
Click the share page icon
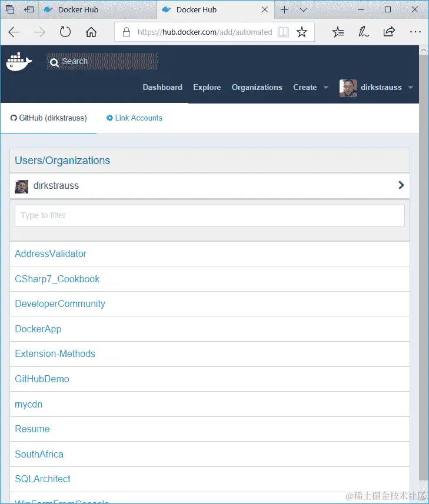click(x=389, y=32)
